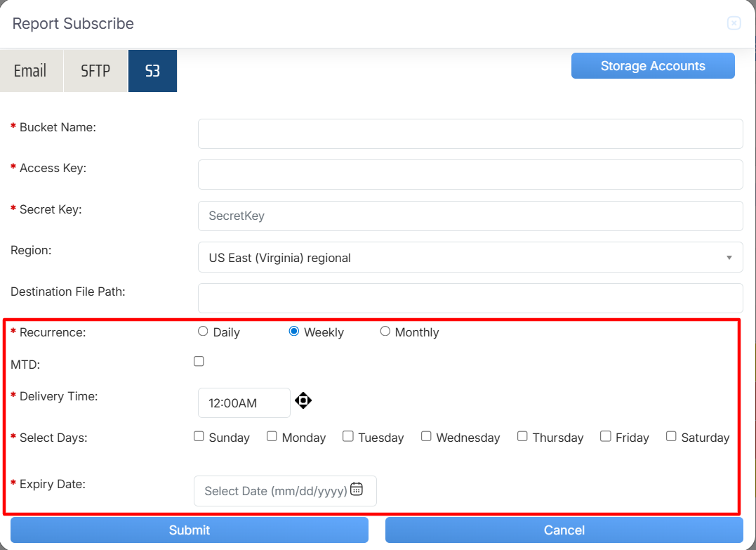Submit the report subscription form
Viewport: 756px width, 550px height.
pyautogui.click(x=190, y=530)
